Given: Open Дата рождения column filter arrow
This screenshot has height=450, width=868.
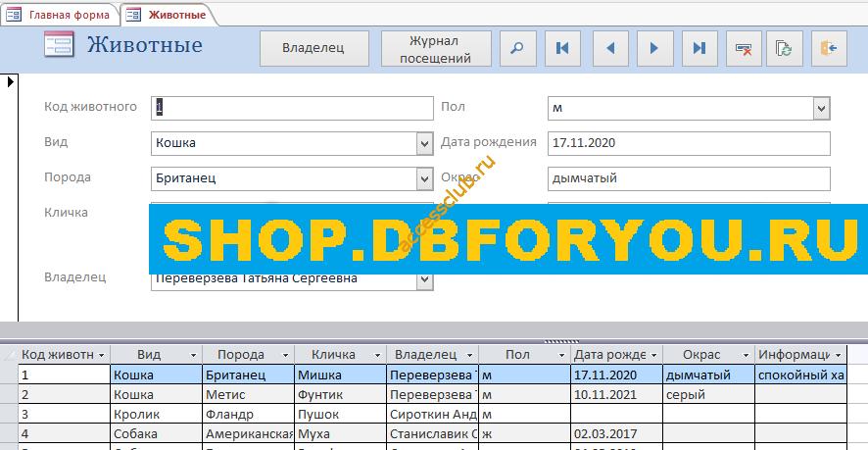Looking at the screenshot, I should tap(653, 355).
